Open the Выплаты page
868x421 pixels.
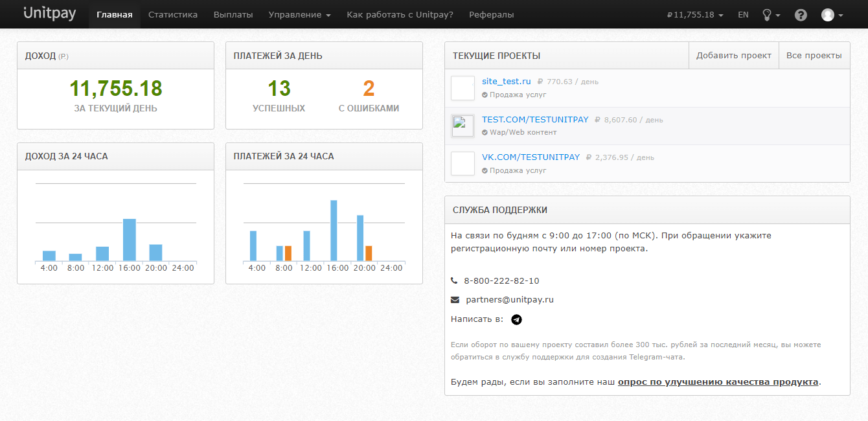click(x=233, y=14)
